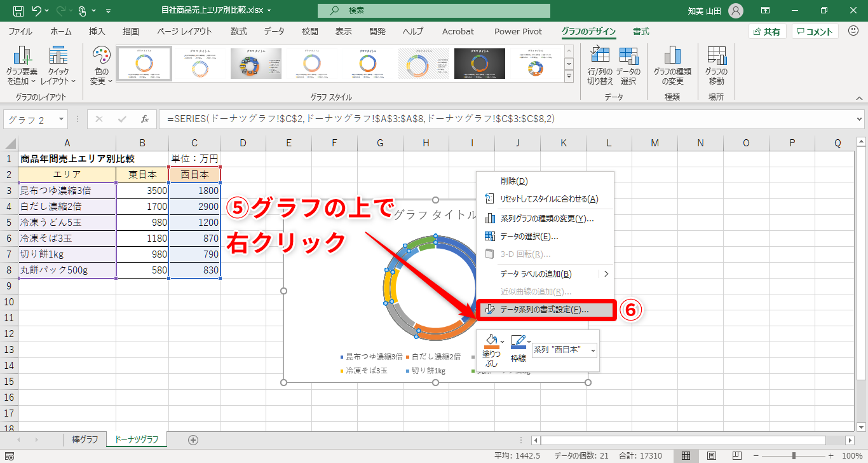The image size is (868, 463).
Task: Send feedback via the smiley icon
Action: tap(852, 31)
